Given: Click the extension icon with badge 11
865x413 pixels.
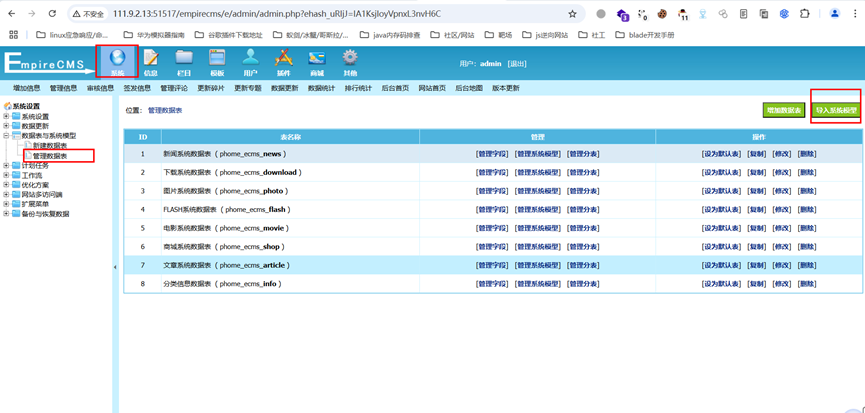Looking at the screenshot, I should [683, 14].
